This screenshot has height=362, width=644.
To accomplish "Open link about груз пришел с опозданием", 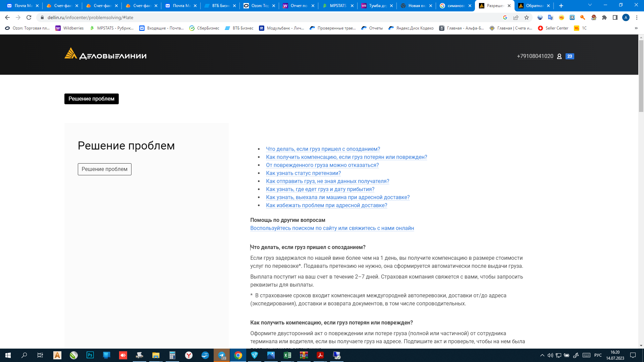I will [323, 149].
